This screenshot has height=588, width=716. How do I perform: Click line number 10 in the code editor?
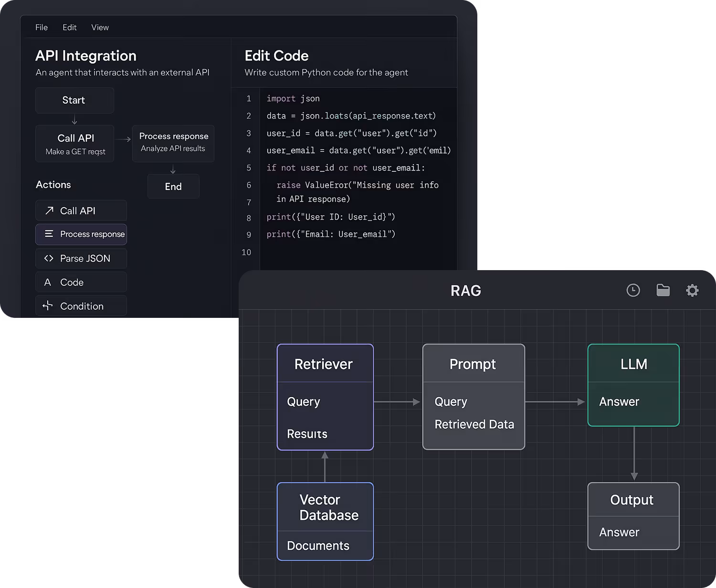click(246, 252)
